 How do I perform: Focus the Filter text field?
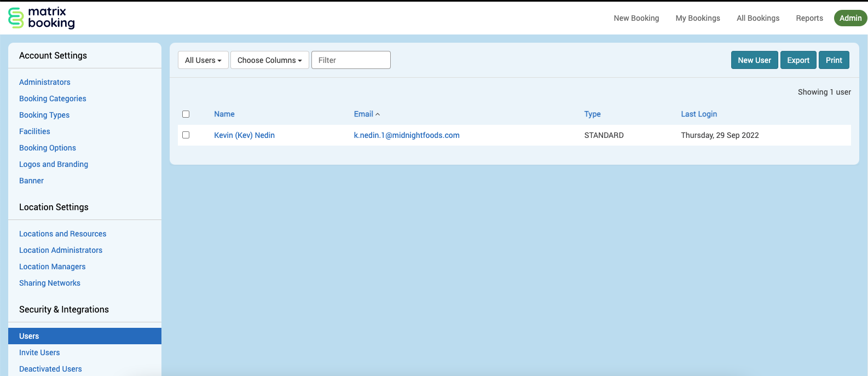(x=351, y=60)
